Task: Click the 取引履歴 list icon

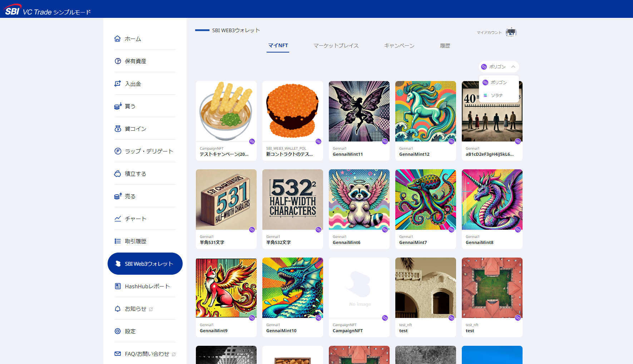Action: click(x=118, y=241)
